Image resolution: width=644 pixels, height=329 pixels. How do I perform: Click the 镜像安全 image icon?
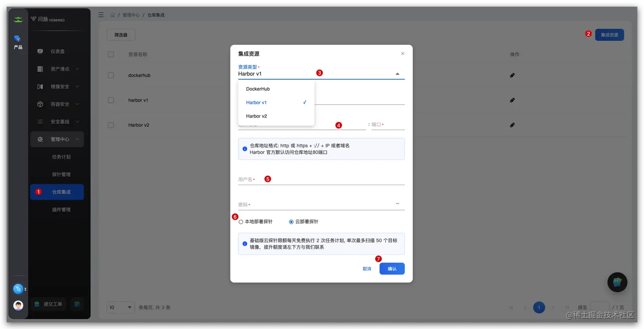(x=40, y=86)
